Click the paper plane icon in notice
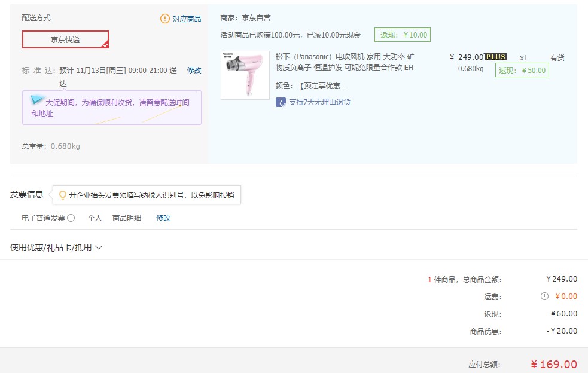Image resolution: width=588 pixels, height=373 pixels. 36,99
